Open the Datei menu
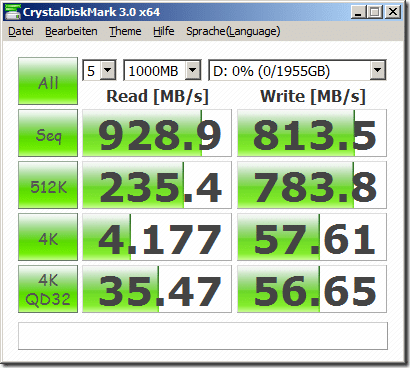Screen dimensions: 410x368 pyautogui.click(x=21, y=31)
